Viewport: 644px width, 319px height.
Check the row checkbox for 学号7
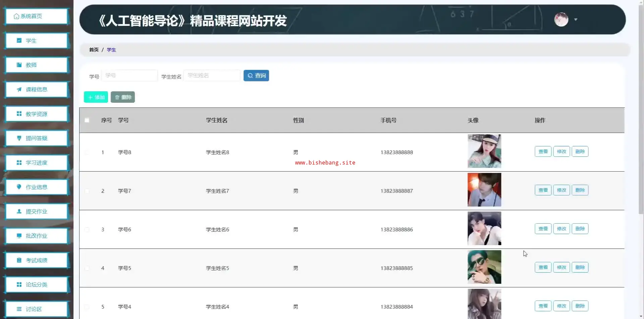coord(87,191)
